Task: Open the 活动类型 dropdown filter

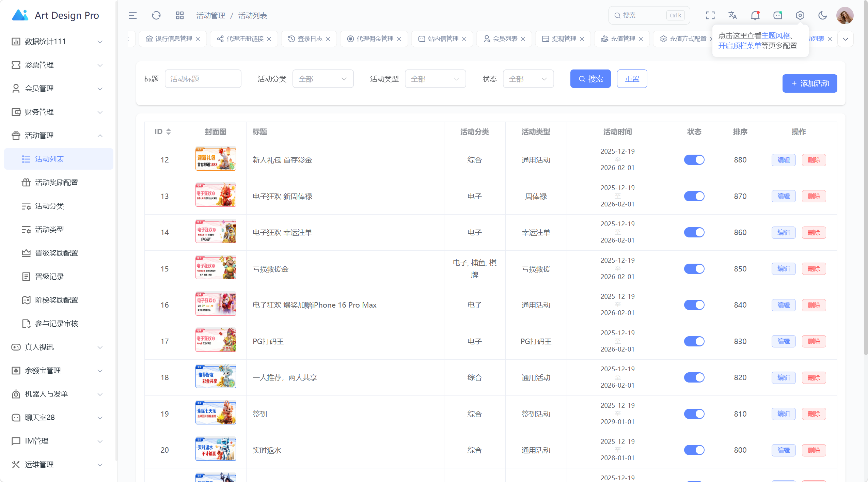Action: [435, 79]
